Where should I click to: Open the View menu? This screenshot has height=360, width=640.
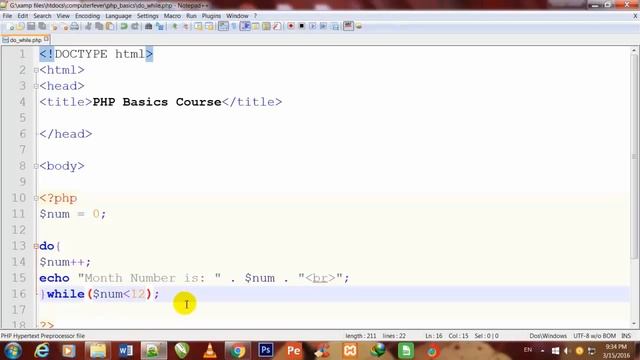click(x=63, y=16)
